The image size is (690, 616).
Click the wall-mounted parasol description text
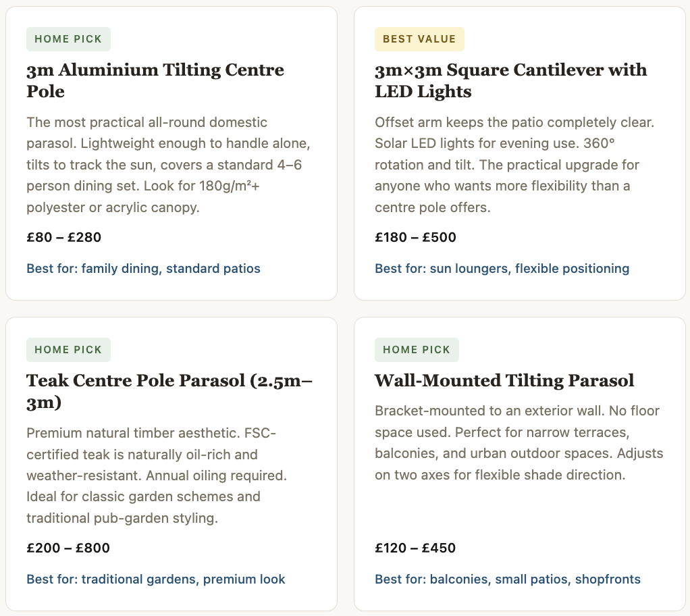pyautogui.click(x=519, y=443)
